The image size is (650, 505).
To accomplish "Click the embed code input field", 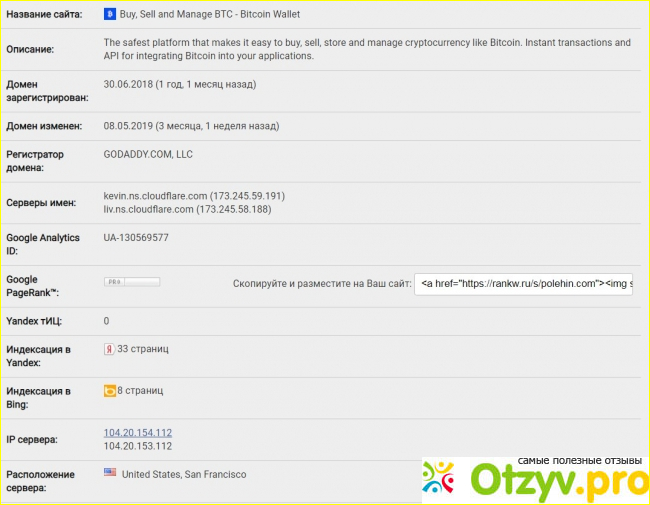I will pos(525,284).
